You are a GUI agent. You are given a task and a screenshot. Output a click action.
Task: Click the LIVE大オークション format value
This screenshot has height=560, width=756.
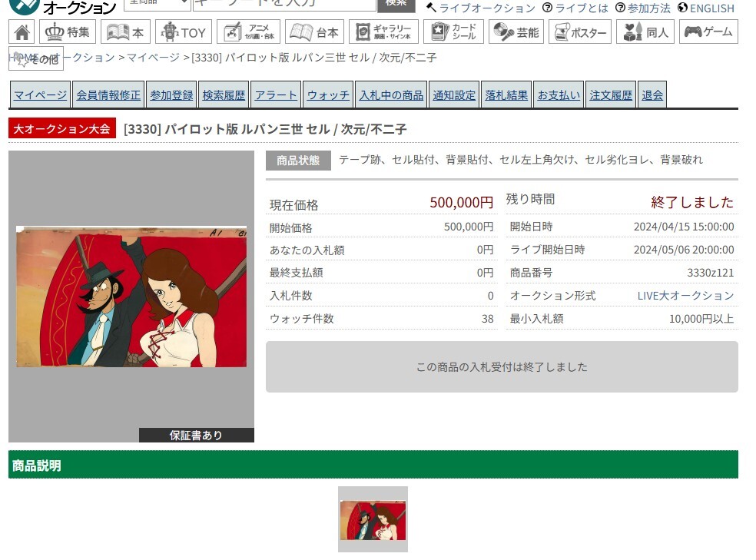pyautogui.click(x=685, y=296)
